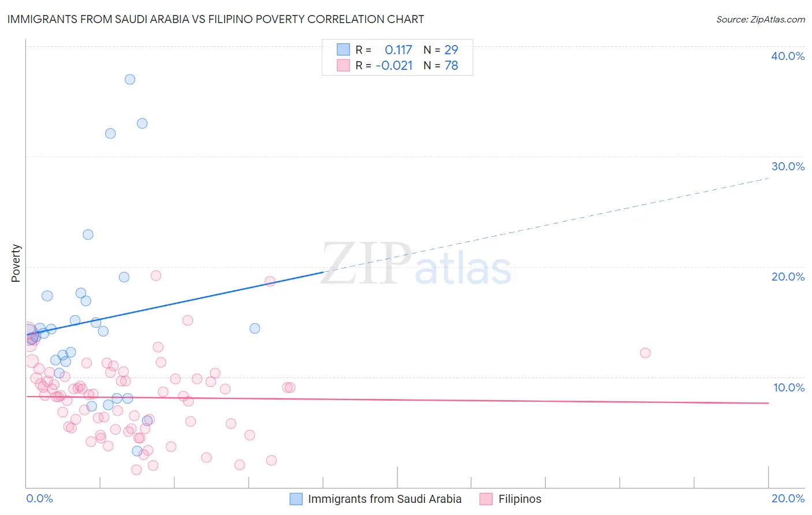Click the chart title text
812x515 pixels.
215,19
